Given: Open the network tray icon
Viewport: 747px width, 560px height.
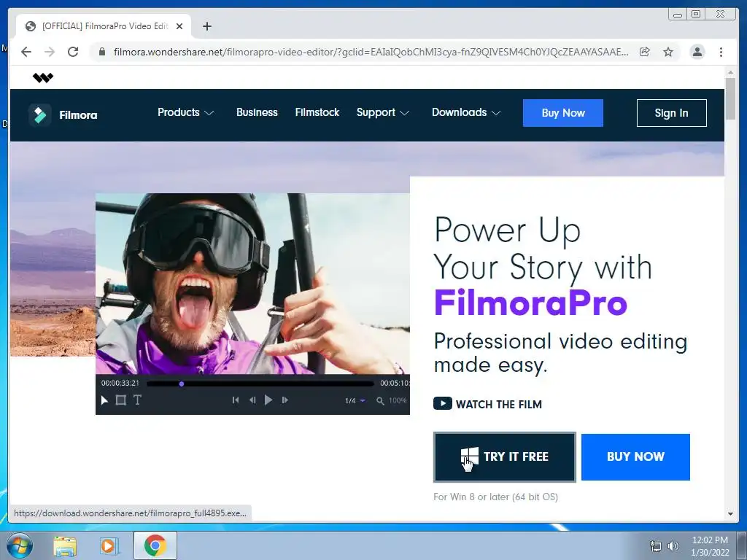Looking at the screenshot, I should point(656,546).
